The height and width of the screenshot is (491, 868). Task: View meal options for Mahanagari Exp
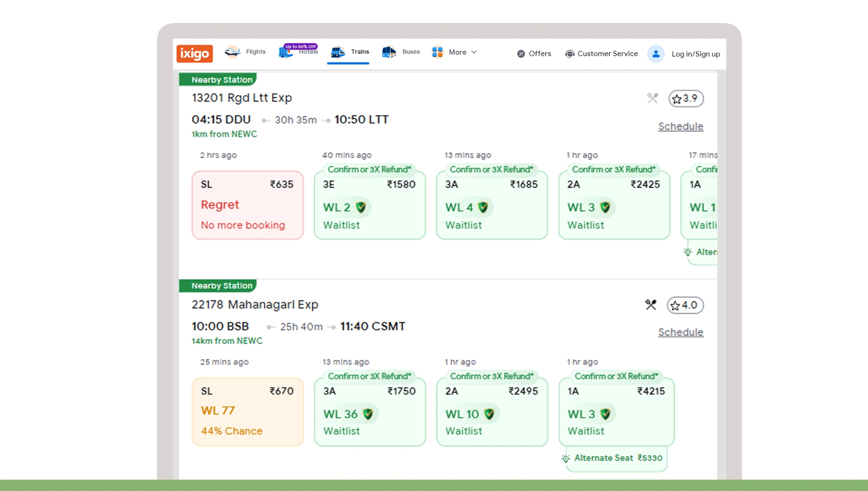pos(651,304)
